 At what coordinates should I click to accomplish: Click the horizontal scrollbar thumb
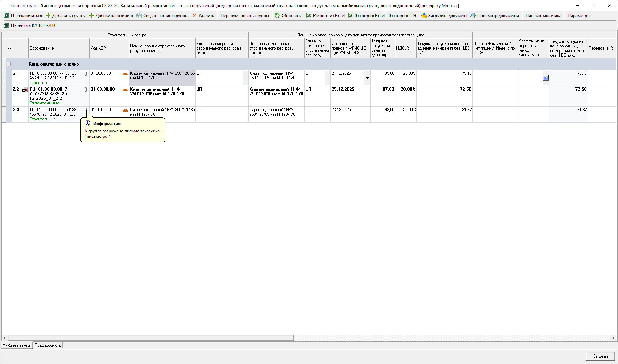coord(151,338)
